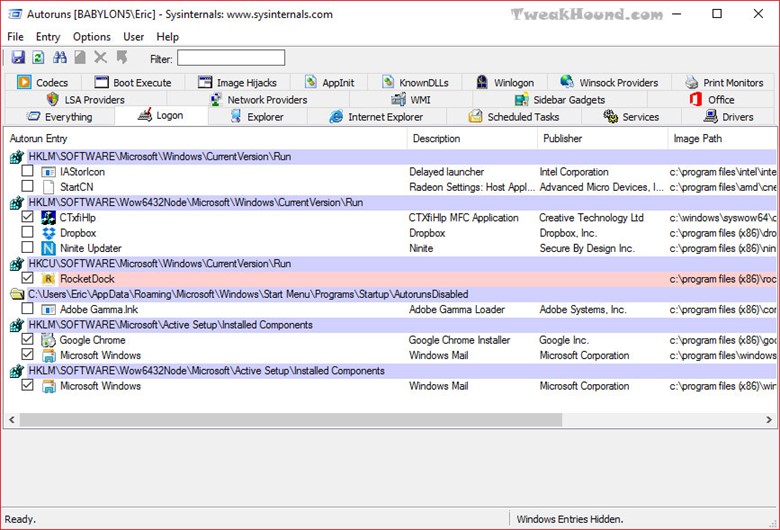Select the Wow6432Node CurrentVersion Run key row
Screen dimensions: 780x530
point(391,203)
